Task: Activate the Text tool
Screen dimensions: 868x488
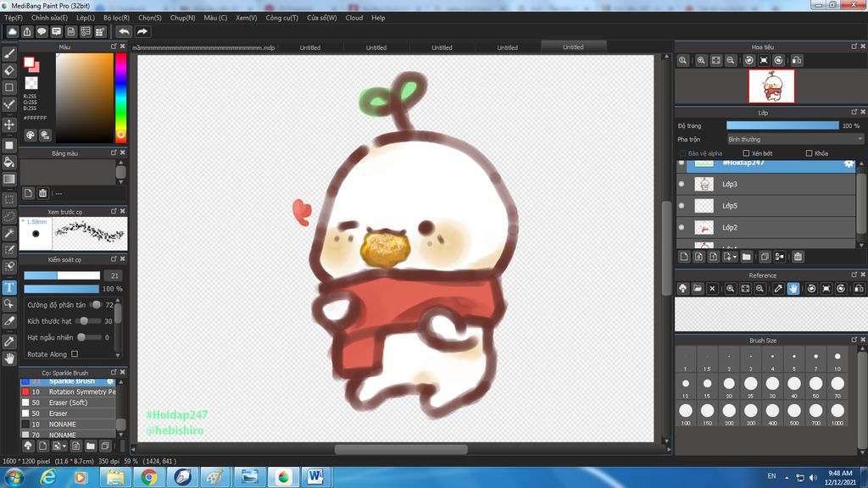Action: point(8,287)
